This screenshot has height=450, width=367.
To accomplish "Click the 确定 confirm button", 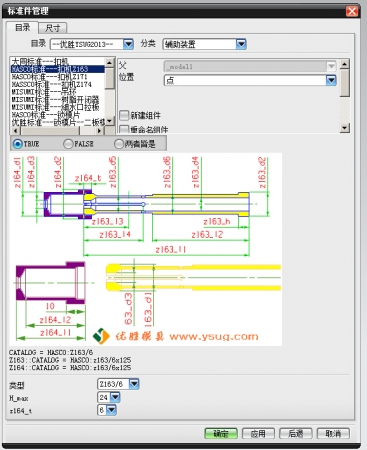I will (221, 433).
